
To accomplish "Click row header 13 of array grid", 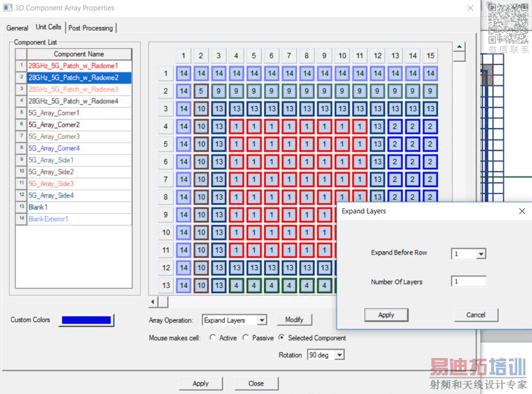I will (166, 285).
